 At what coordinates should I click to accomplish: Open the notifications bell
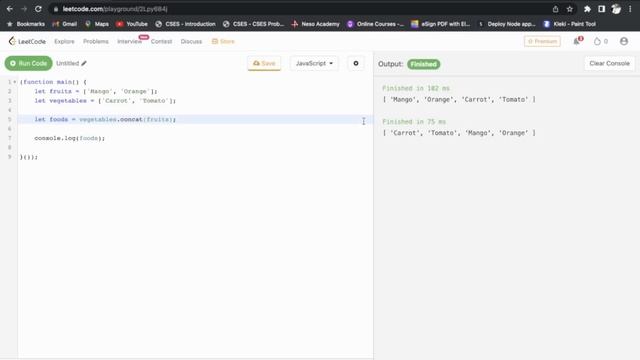(x=577, y=41)
